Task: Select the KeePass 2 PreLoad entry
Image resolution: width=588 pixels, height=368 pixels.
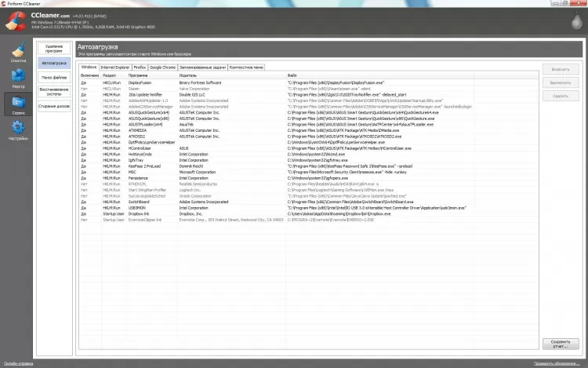Action: point(309,166)
